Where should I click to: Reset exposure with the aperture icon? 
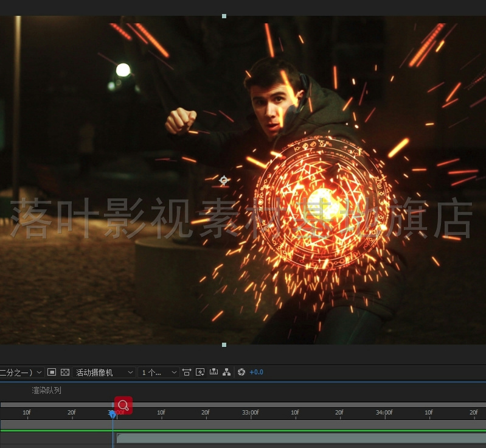coord(241,372)
